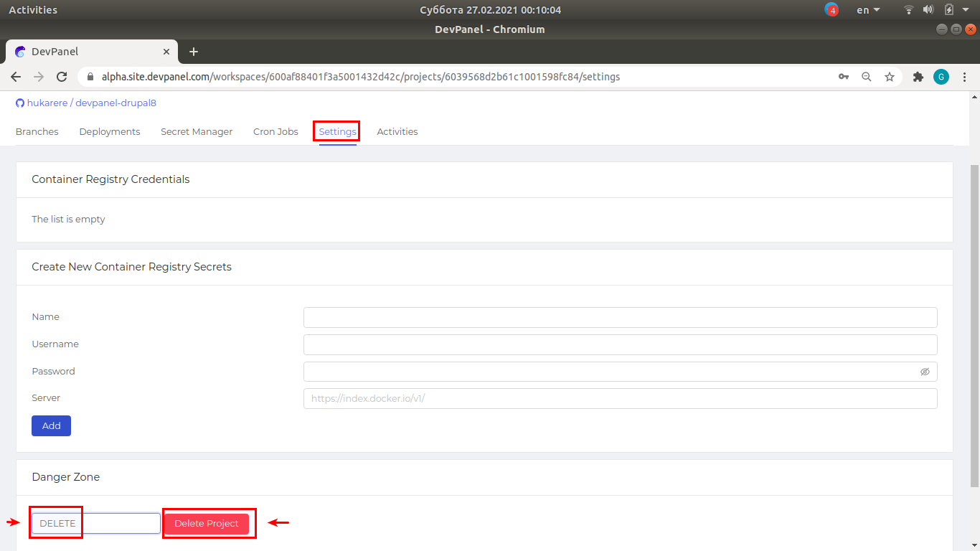Switch to the Secret Manager tab
Screen dimensions: 980x551
point(197,132)
